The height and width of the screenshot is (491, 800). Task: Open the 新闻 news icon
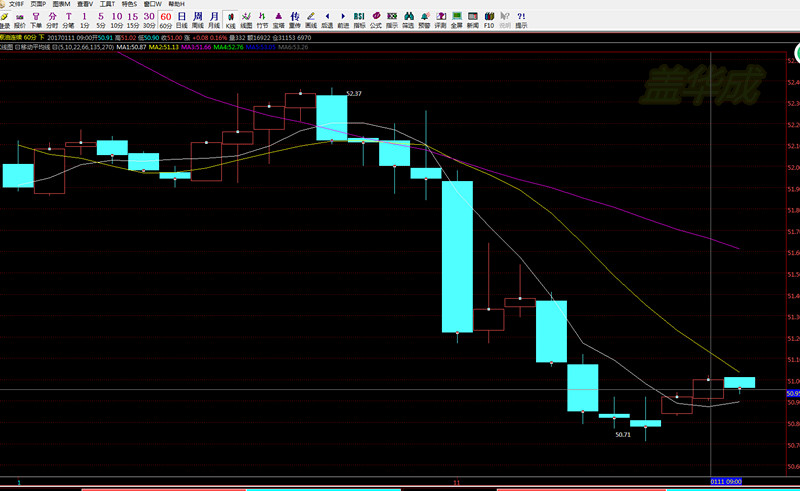pos(473,20)
